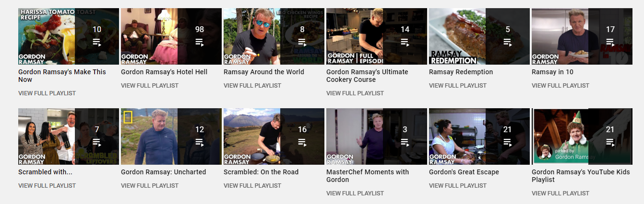Viewport: 644px width, 204px height.
Task: View full playlist for Hotel Hell
Action: click(150, 86)
